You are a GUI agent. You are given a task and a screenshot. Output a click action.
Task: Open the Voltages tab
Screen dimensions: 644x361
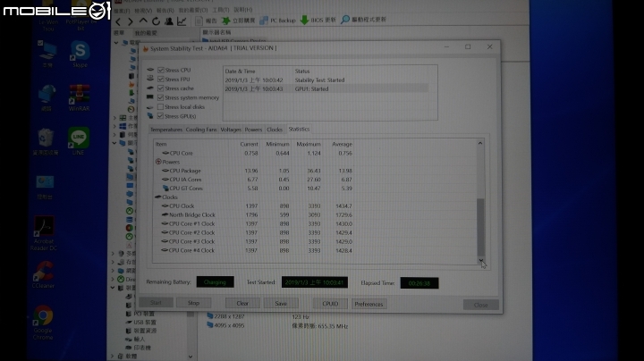231,130
